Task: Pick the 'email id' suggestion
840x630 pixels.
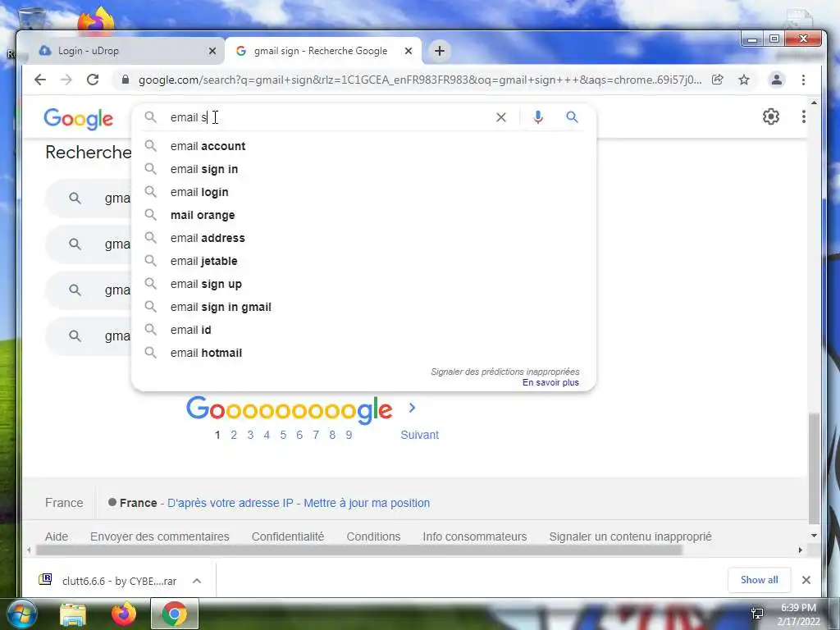Action: pos(363,331)
